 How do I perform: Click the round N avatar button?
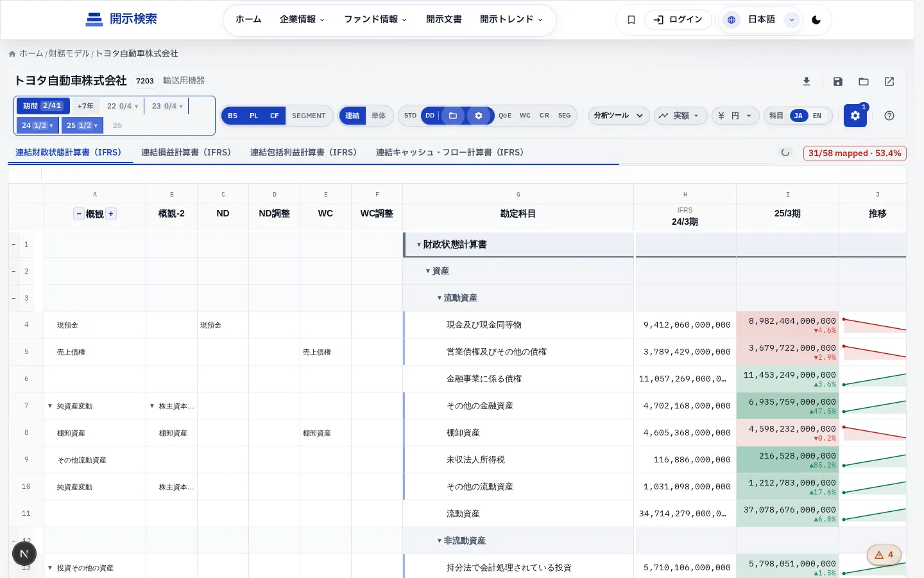coord(24,554)
